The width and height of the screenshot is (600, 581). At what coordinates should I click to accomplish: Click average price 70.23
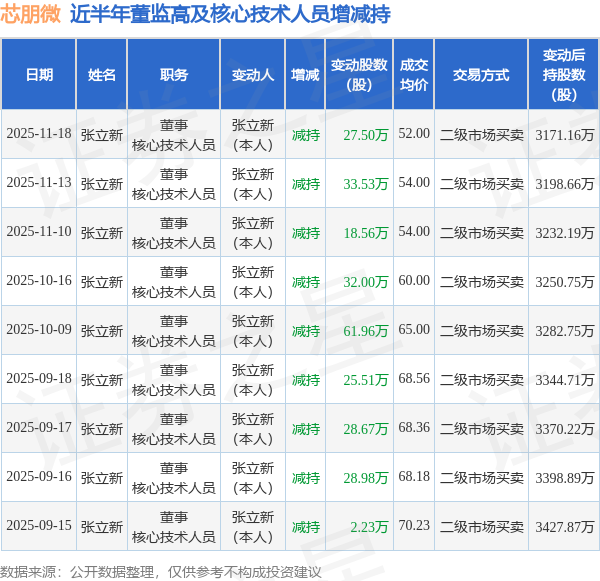pos(414,526)
